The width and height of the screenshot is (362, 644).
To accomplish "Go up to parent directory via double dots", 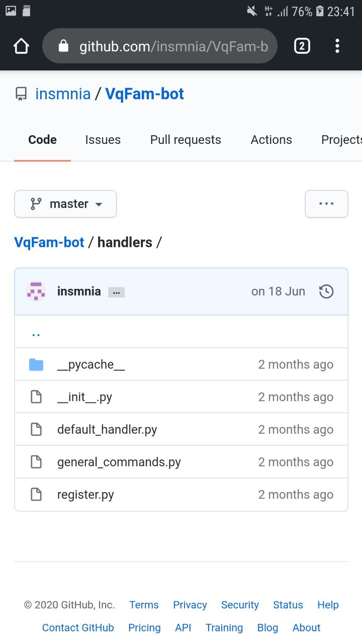I will click(36, 333).
